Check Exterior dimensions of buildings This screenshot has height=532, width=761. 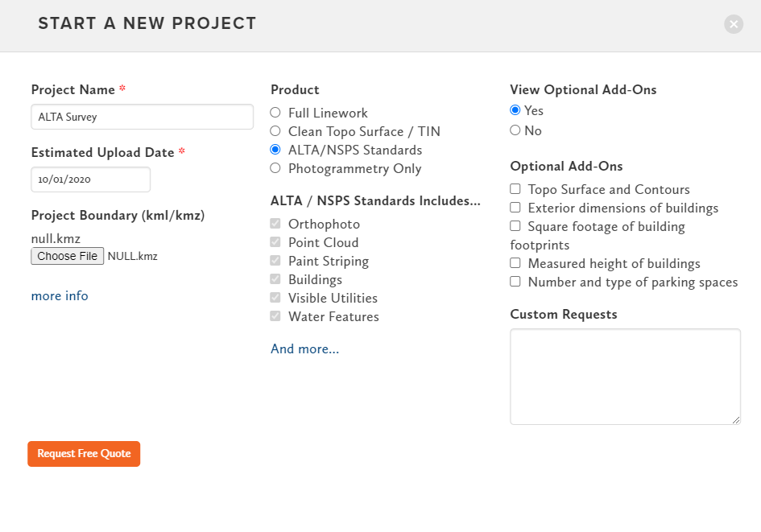515,208
